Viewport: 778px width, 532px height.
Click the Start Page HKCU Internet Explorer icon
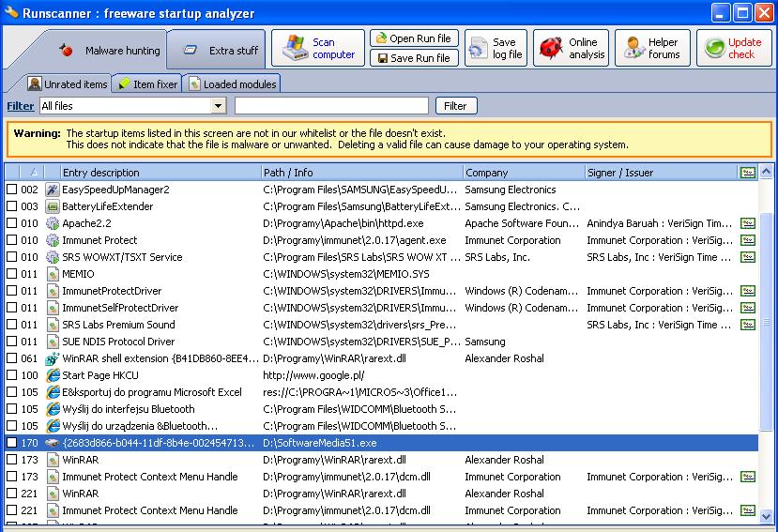pos(53,375)
